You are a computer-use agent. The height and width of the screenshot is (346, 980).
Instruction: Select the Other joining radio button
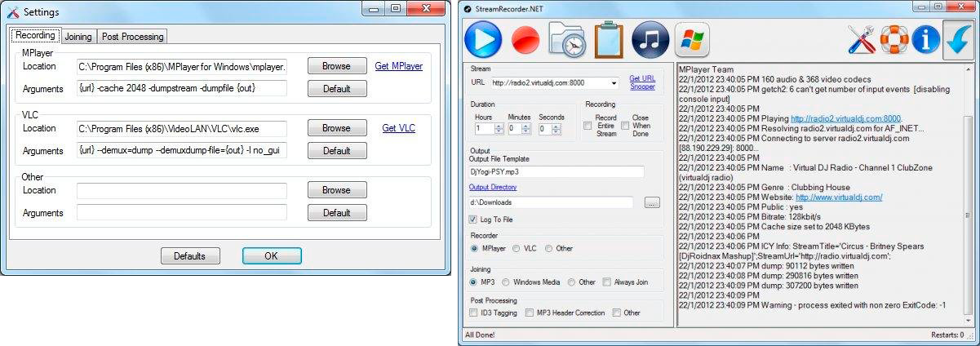(571, 282)
